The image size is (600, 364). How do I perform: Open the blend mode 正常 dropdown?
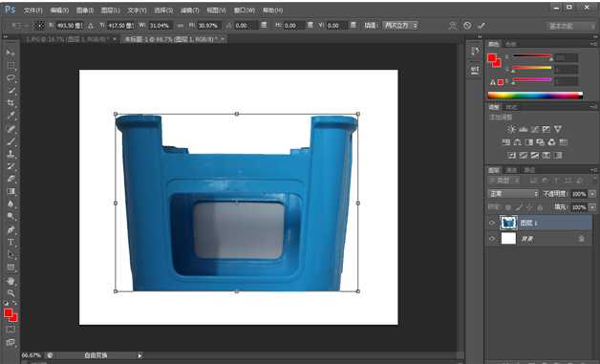click(513, 194)
